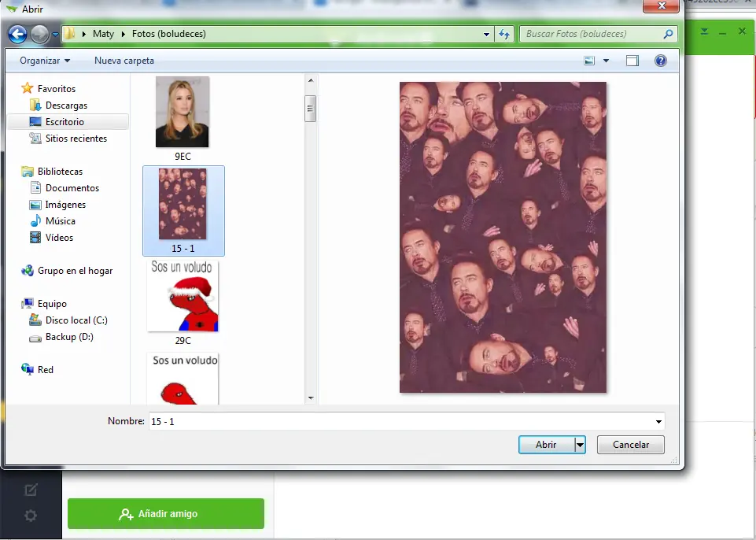The width and height of the screenshot is (756, 540).
Task: Click the Disco local (C:) drive icon
Action: click(35, 320)
